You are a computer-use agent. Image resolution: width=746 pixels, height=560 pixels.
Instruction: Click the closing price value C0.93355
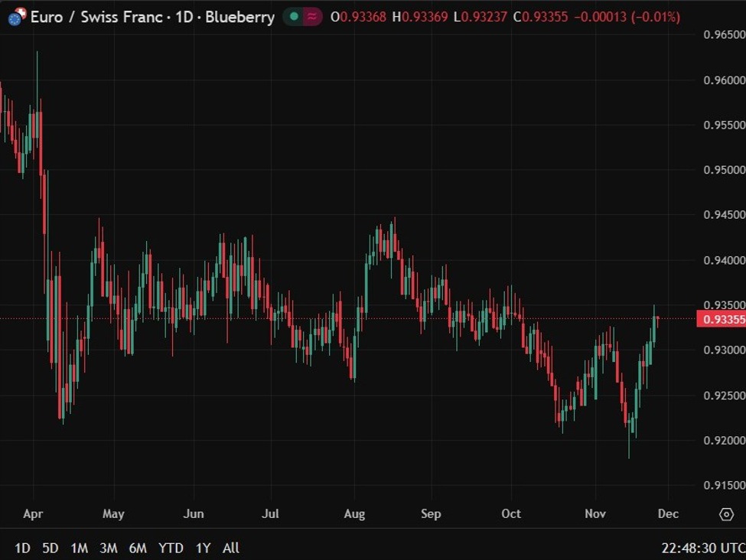(x=540, y=17)
